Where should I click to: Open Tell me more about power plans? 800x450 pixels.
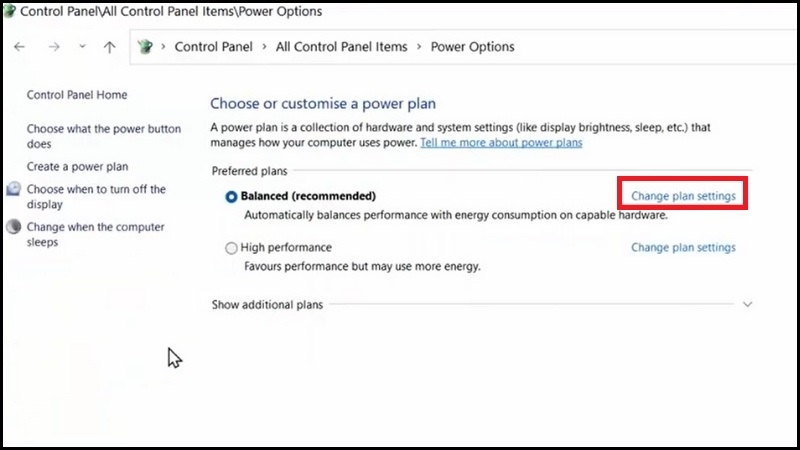click(501, 143)
